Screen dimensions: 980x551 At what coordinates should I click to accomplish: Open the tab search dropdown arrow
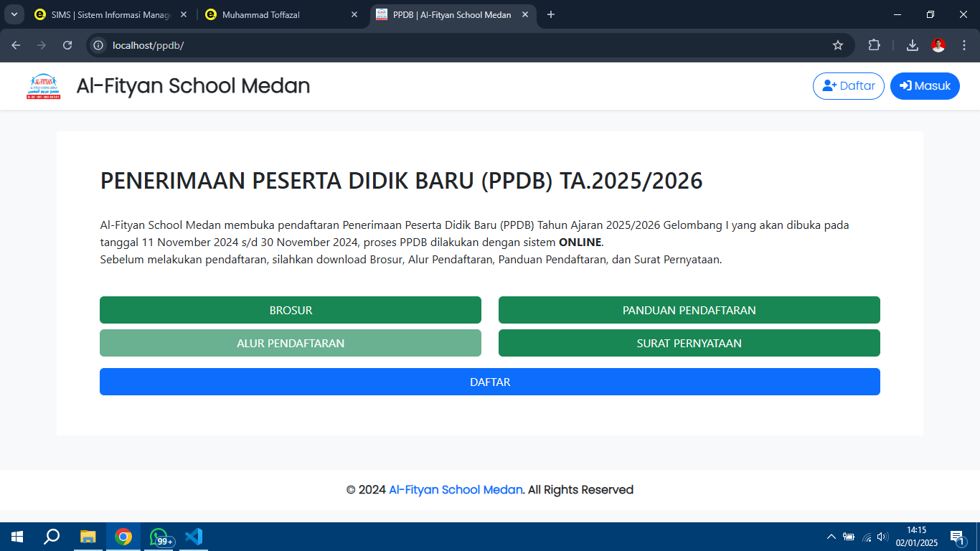[15, 14]
